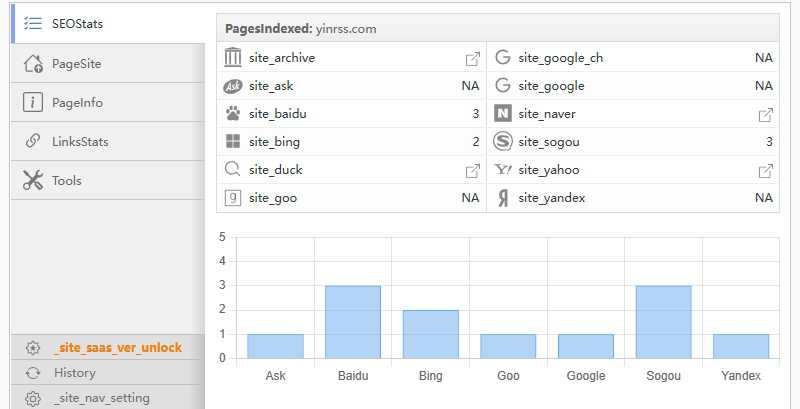Click the Yandex icon
This screenshot has width=800, height=409.
tap(503, 198)
